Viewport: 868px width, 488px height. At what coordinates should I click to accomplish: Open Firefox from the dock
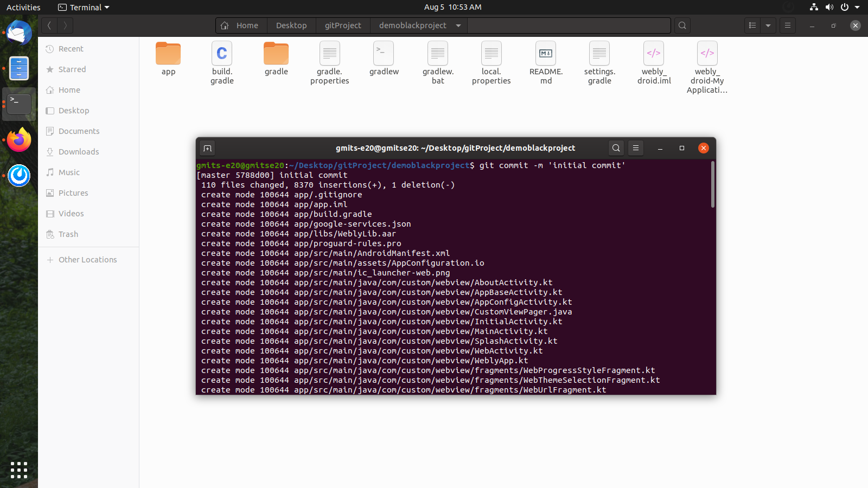[x=19, y=140]
